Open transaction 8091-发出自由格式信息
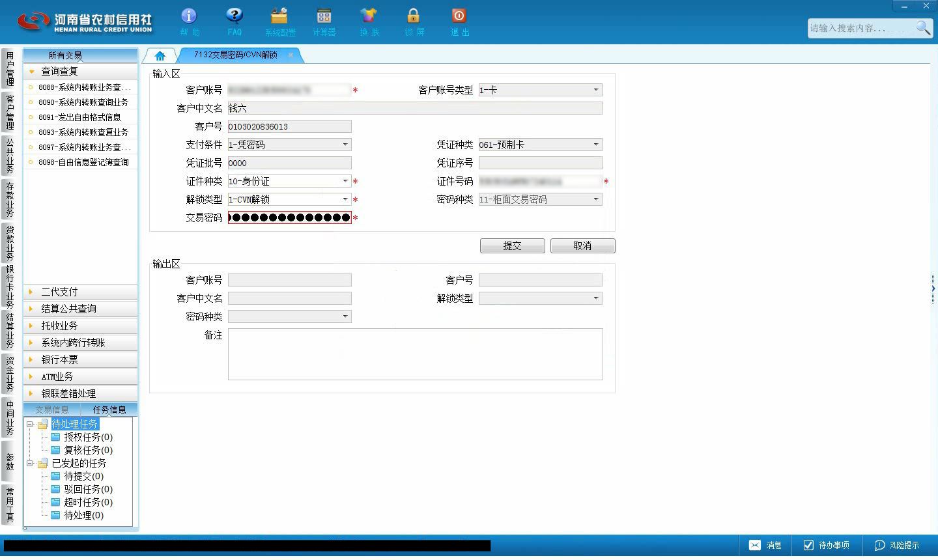The height and width of the screenshot is (560, 938). coord(81,117)
